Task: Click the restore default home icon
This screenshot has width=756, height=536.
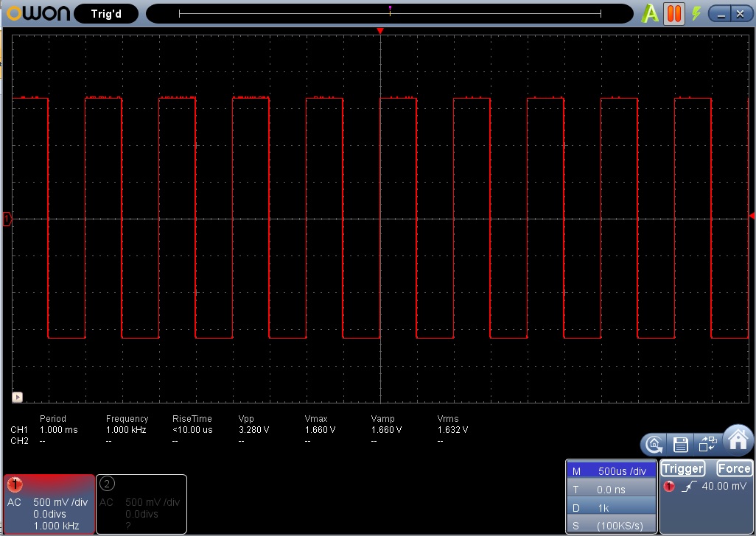Action: [653, 444]
